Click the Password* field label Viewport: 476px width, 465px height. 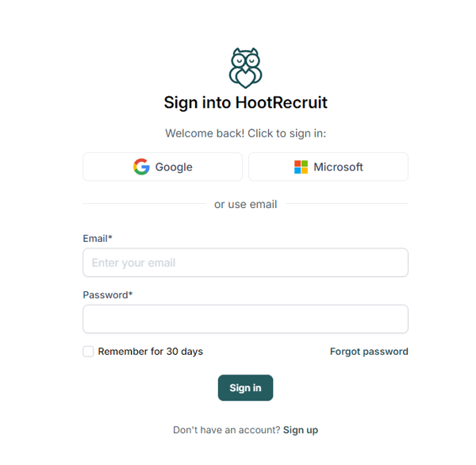click(x=107, y=294)
